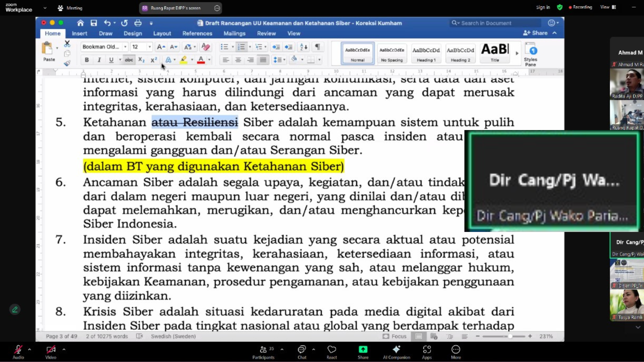Open React emoji menu in Zoom
Viewport: 644px width, 362px height.
coord(332,352)
